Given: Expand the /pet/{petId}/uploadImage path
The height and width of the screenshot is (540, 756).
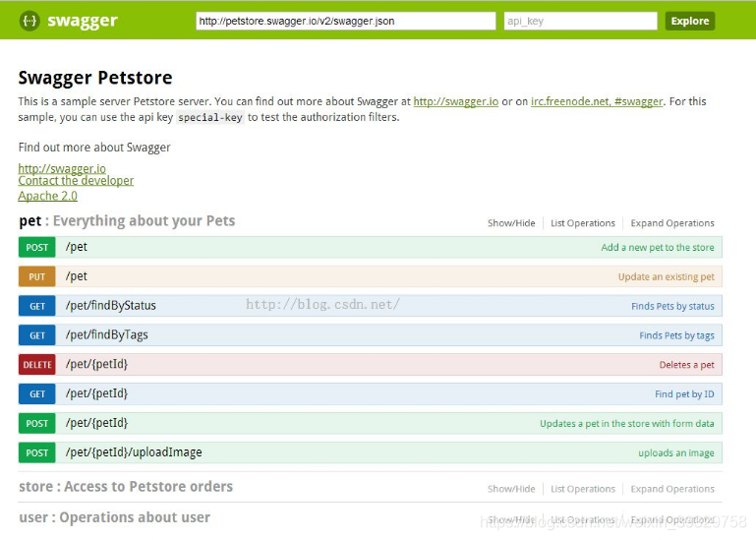Looking at the screenshot, I should (134, 452).
